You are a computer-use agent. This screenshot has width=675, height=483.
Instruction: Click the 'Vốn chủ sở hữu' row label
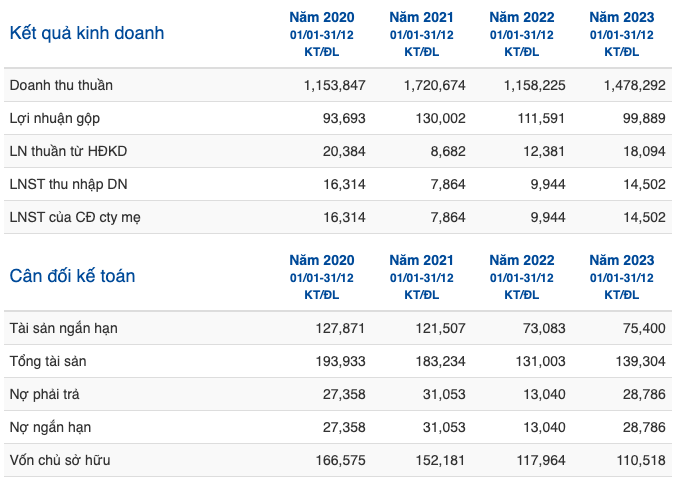coord(60,460)
